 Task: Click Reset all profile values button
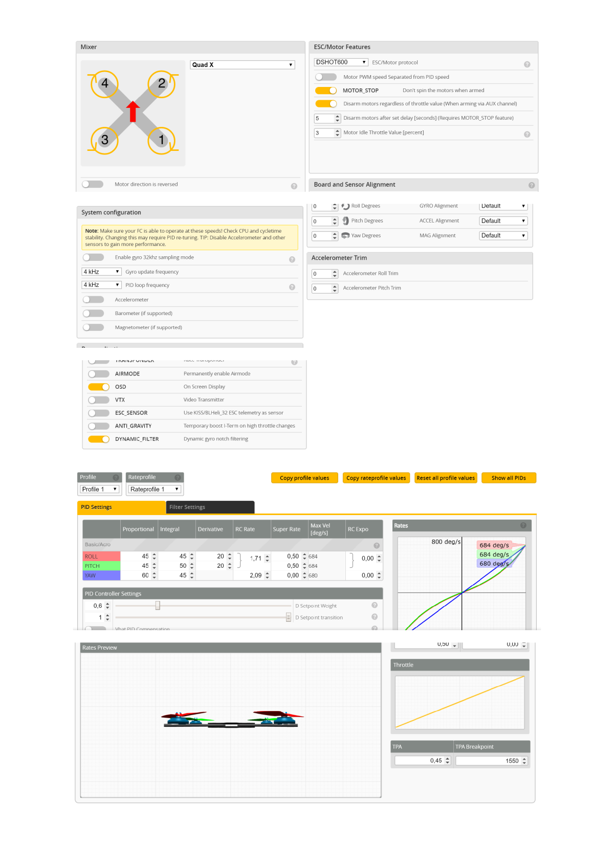[x=446, y=478]
